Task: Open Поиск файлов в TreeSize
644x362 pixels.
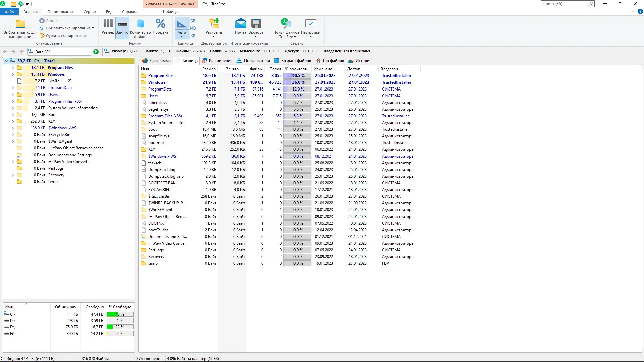Action: [286, 28]
